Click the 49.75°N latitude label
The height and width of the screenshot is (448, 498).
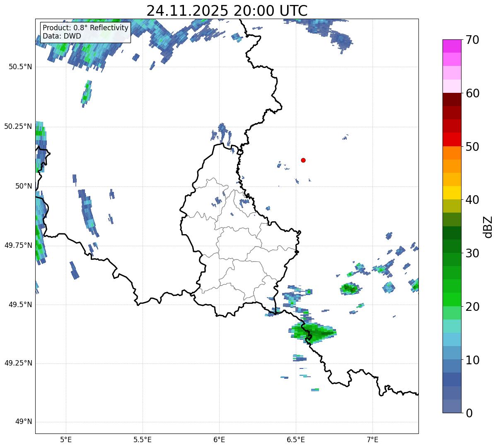[18, 245]
